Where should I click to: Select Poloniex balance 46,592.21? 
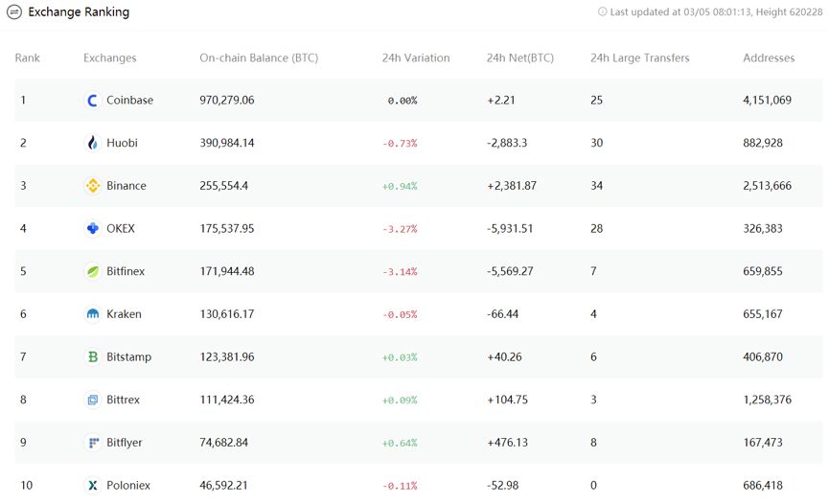[223, 486]
